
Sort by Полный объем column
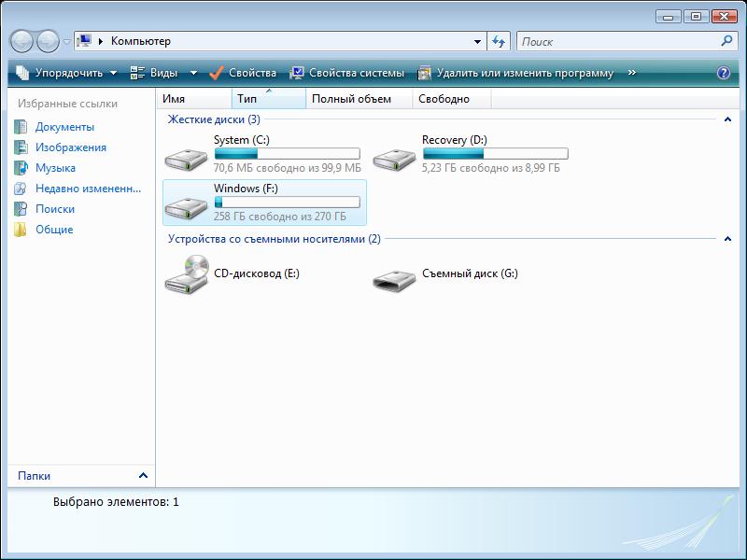[x=359, y=99]
